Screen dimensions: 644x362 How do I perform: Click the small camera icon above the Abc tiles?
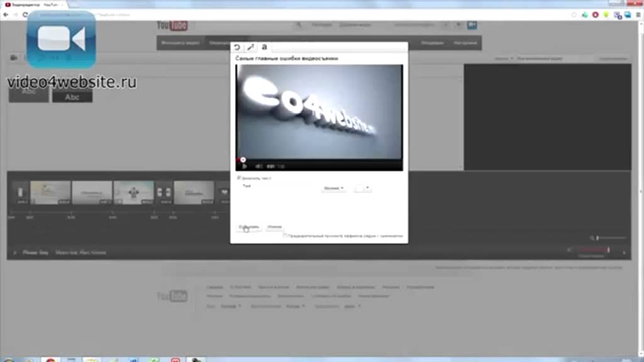14,58
